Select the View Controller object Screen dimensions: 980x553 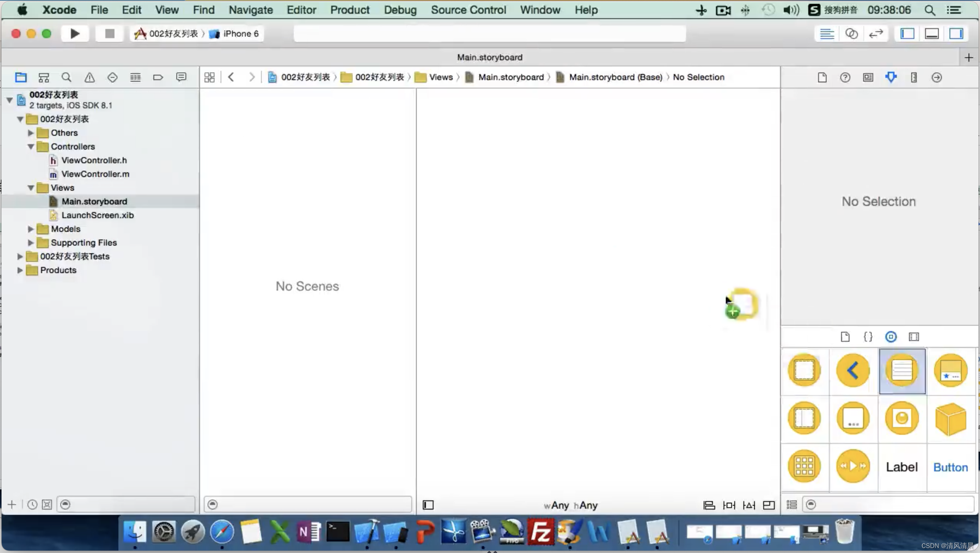pyautogui.click(x=804, y=370)
